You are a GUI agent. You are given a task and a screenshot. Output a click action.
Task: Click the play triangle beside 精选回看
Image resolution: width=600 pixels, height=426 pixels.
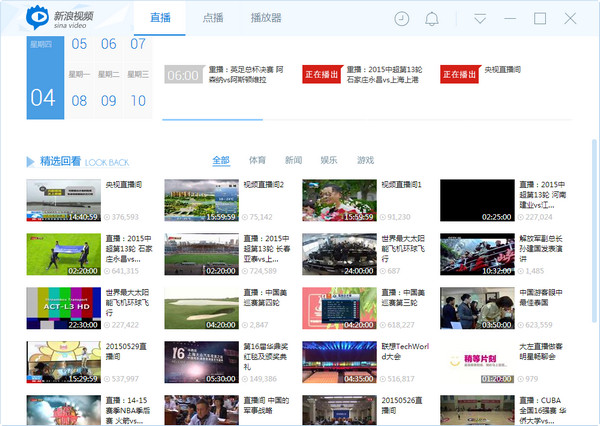pyautogui.click(x=29, y=160)
